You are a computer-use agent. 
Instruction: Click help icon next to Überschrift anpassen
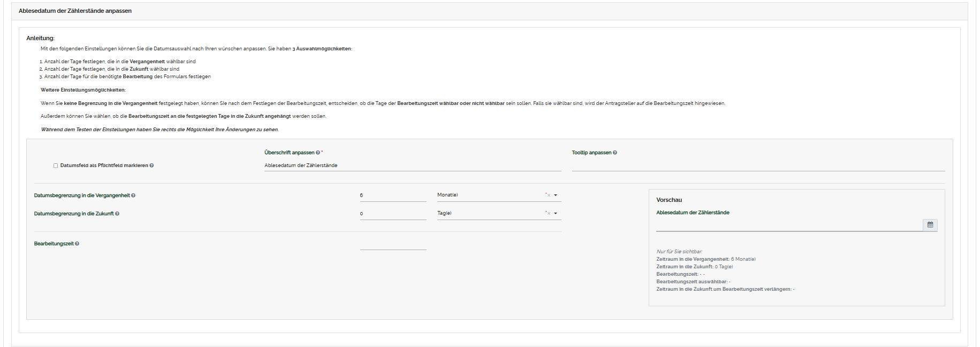tap(318, 153)
